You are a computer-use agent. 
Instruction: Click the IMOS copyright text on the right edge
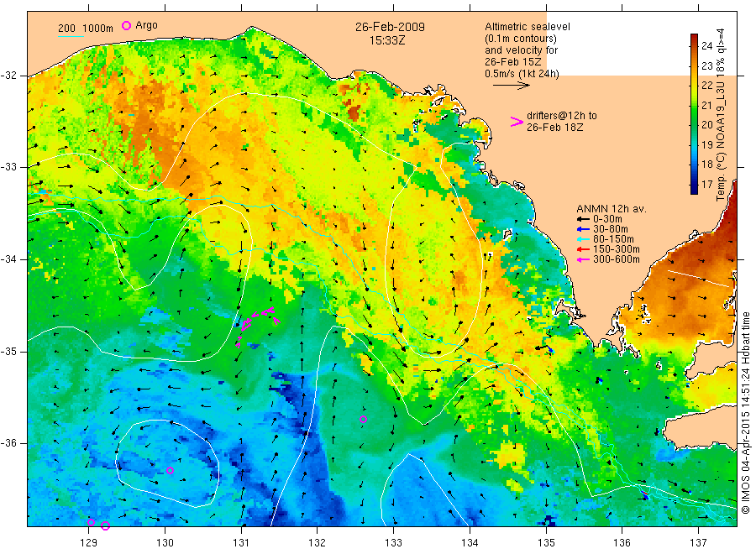(745, 412)
